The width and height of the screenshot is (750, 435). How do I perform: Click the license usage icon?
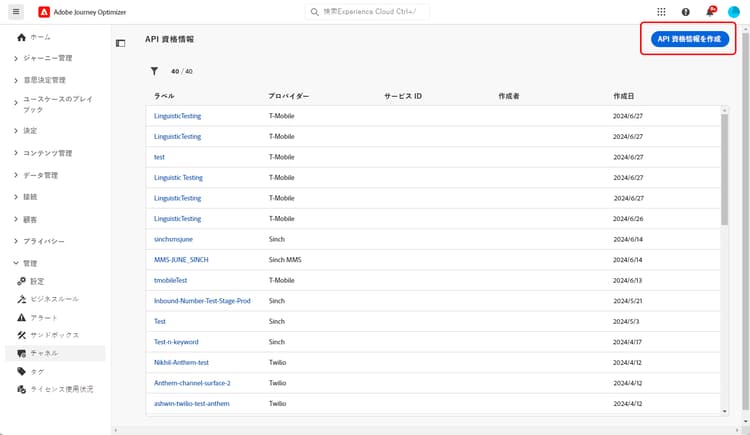tap(22, 389)
